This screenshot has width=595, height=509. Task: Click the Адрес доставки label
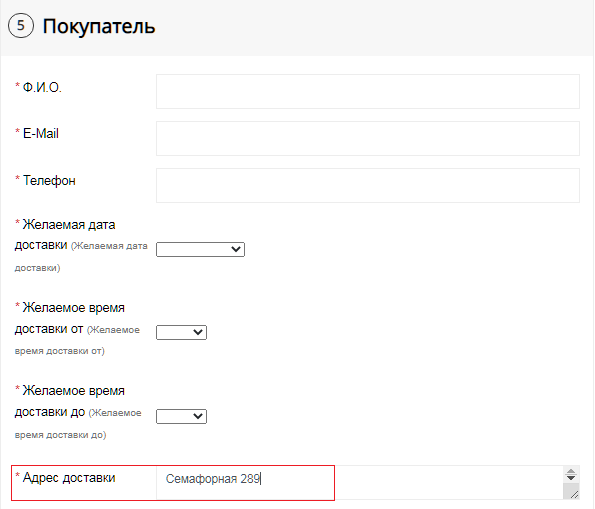[x=69, y=477]
